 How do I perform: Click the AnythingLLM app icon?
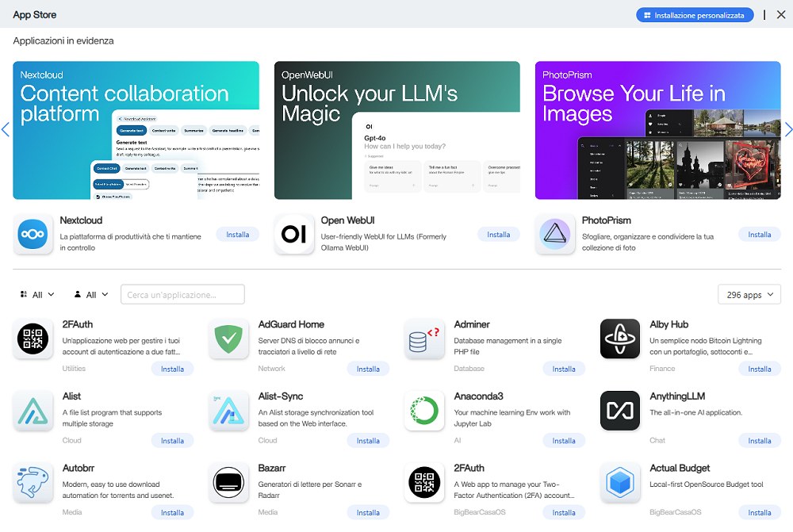620,411
